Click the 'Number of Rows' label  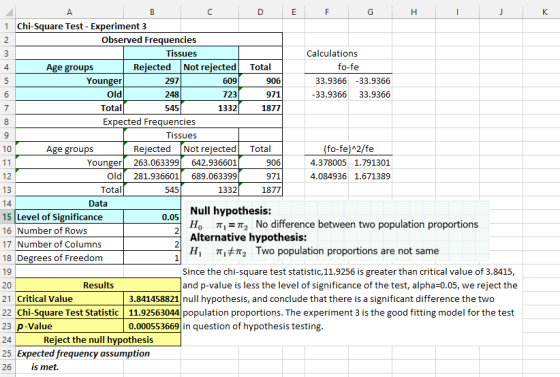[70, 231]
